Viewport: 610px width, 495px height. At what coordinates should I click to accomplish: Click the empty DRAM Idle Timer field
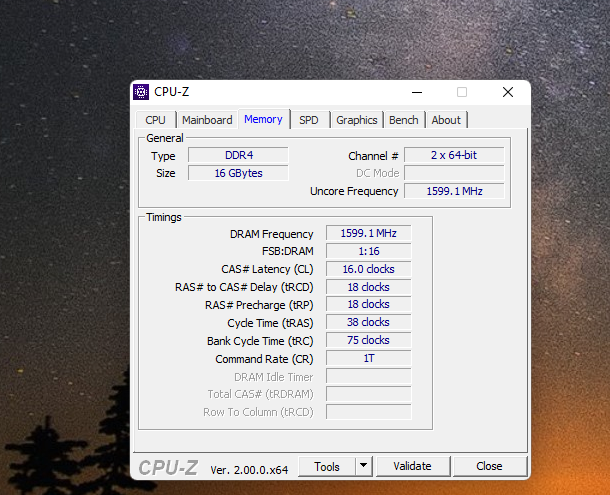click(368, 376)
